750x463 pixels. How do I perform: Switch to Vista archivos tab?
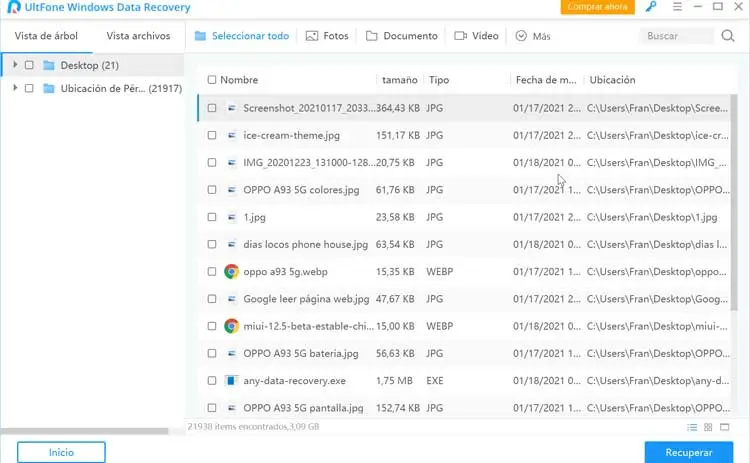pos(138,36)
